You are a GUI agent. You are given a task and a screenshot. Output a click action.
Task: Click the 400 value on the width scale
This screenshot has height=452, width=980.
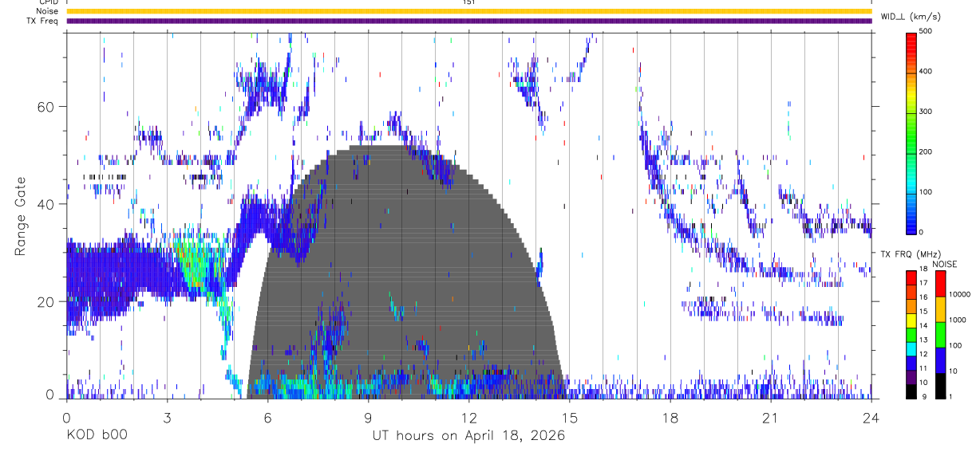[x=926, y=71]
